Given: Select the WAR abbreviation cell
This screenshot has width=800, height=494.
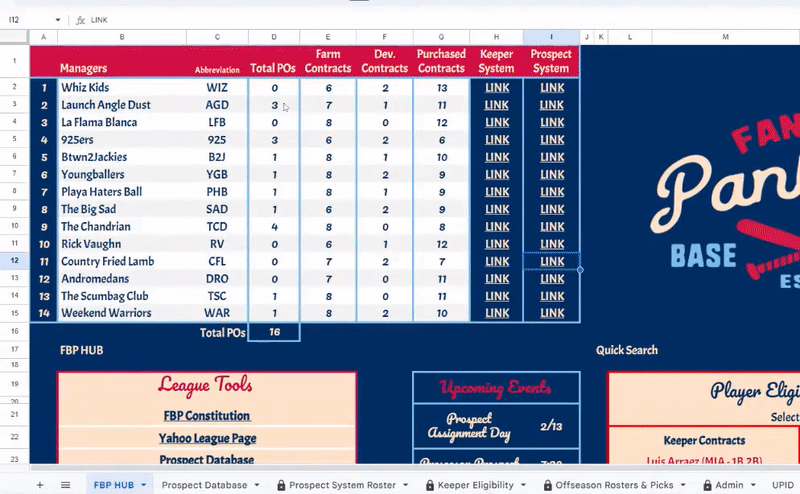Looking at the screenshot, I should pyautogui.click(x=217, y=313).
